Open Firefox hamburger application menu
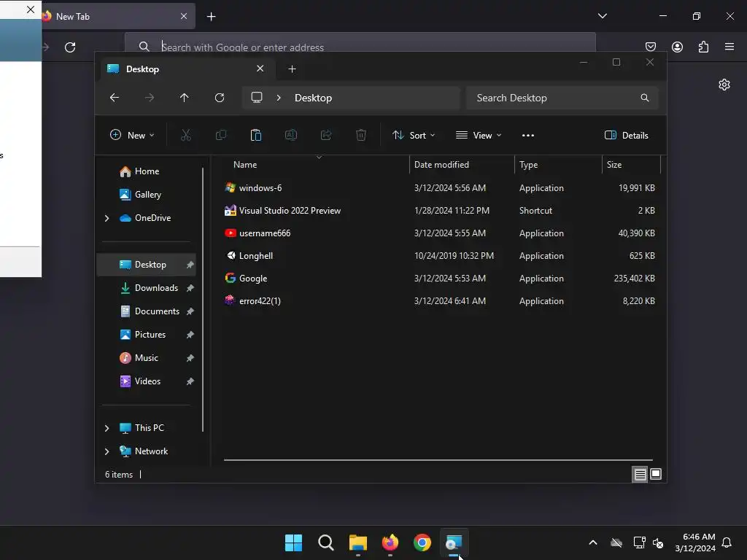Viewport: 747px width, 560px height. click(x=729, y=47)
